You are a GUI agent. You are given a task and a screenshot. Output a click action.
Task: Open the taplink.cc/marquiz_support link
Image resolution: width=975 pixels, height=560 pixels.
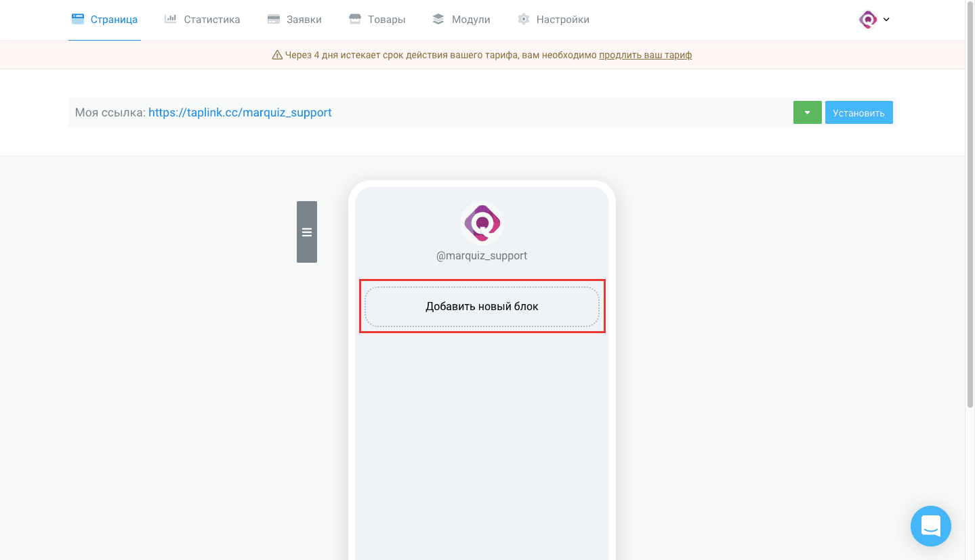(240, 112)
